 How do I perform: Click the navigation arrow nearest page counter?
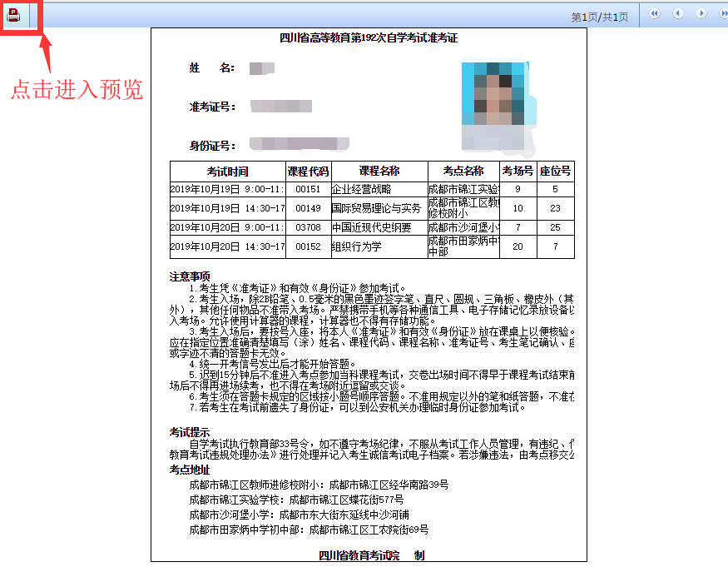(x=654, y=14)
